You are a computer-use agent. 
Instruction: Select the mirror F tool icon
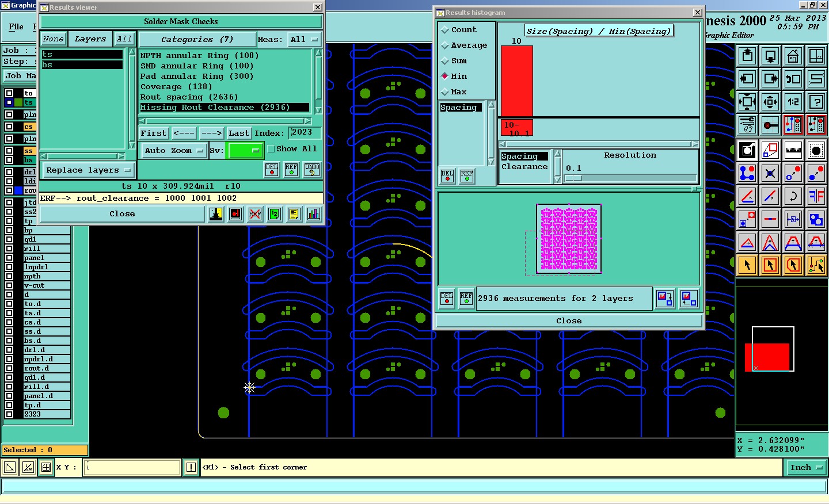[x=816, y=196]
